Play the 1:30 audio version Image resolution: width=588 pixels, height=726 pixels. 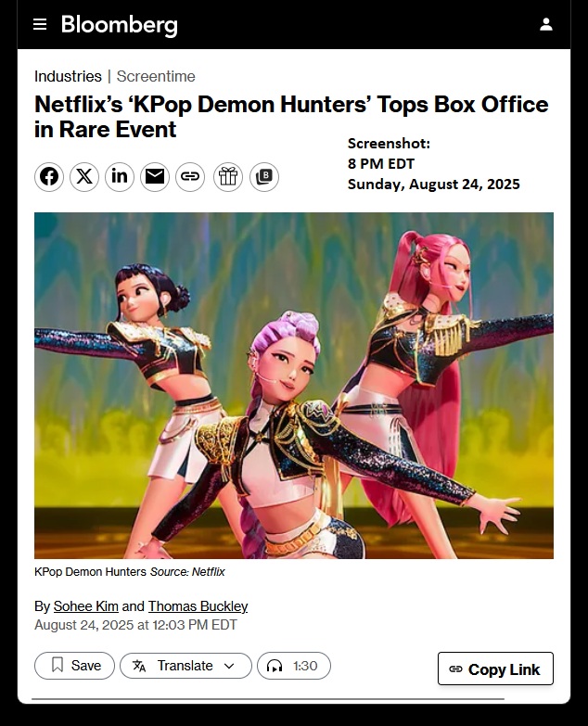click(x=294, y=666)
